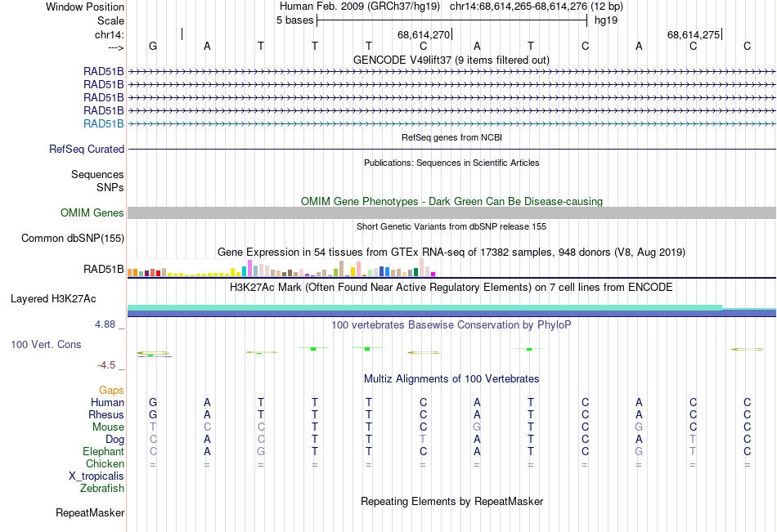
Task: Click the RAD51B label beside the GTEx bar chart
Action: click(104, 270)
